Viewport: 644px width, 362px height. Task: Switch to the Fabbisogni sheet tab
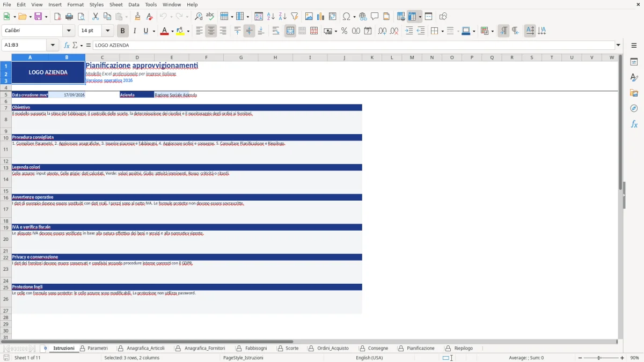click(256, 348)
